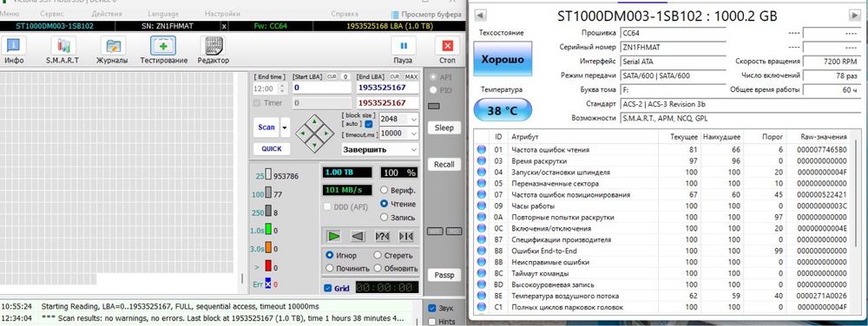Click the navigation diamond right arrow
The width and height of the screenshot is (868, 326).
326,133
